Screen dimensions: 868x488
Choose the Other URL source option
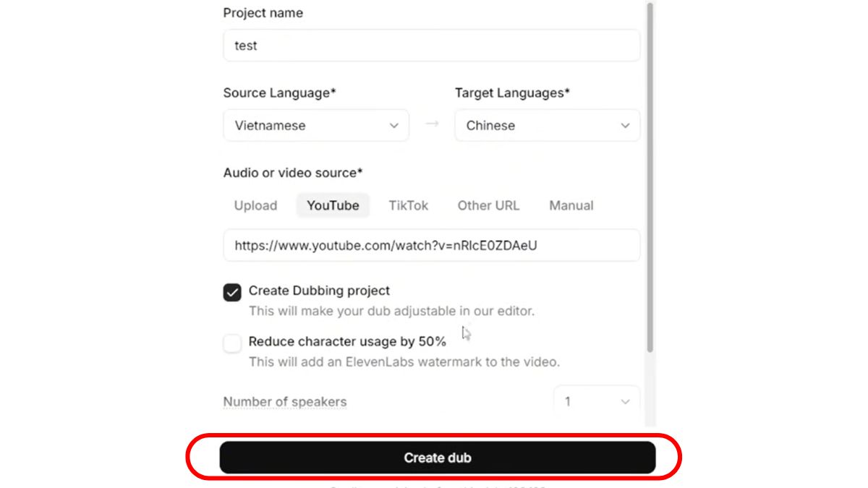[488, 205]
